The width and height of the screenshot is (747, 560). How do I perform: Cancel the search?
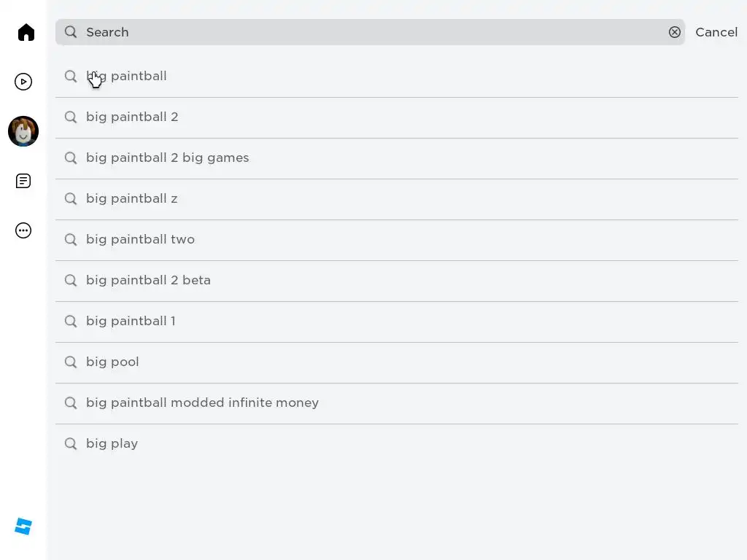tap(716, 32)
